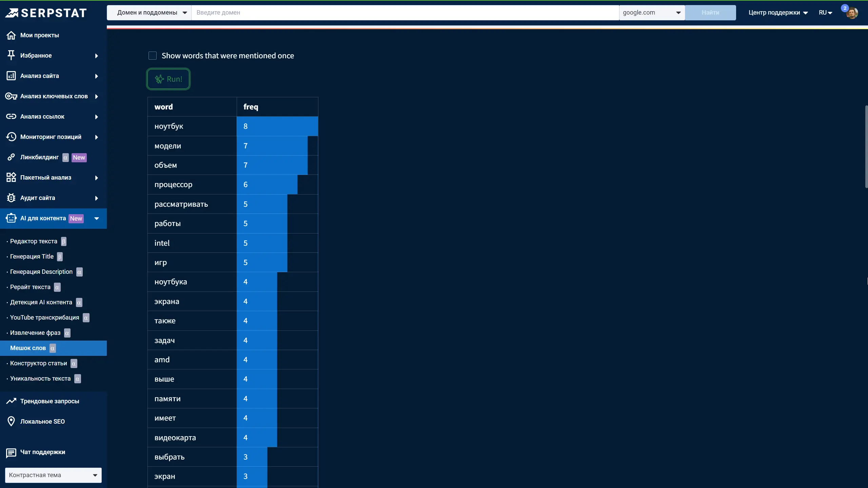The height and width of the screenshot is (488, 868).
Task: Click the pin icon for Избранное
Action: coord(11,55)
